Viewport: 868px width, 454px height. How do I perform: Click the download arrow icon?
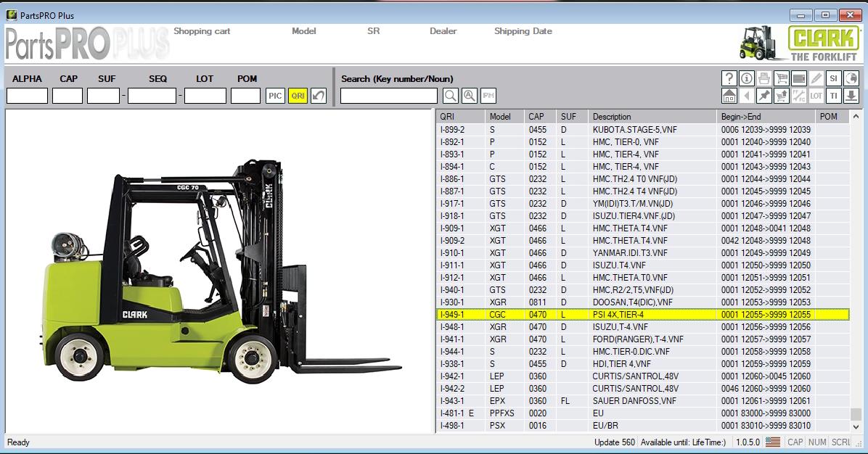[x=851, y=96]
